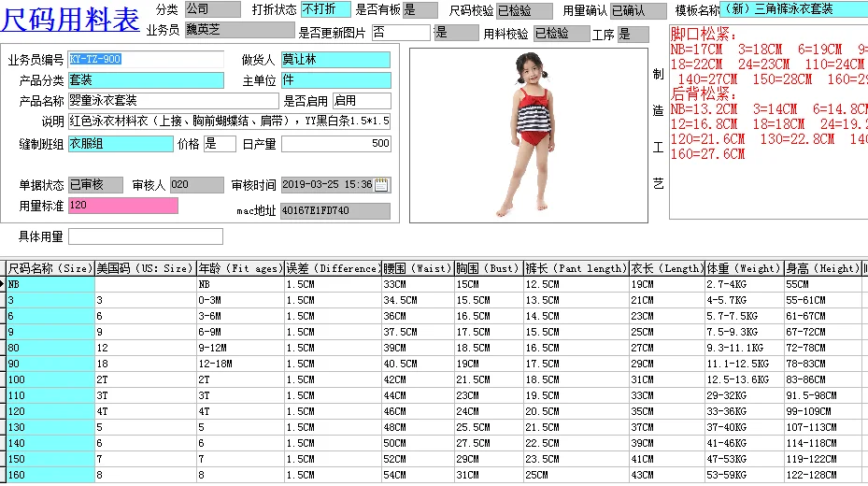Select the 产品分类 field showing 套装
Image resolution: width=868 pixels, height=486 pixels.
146,80
